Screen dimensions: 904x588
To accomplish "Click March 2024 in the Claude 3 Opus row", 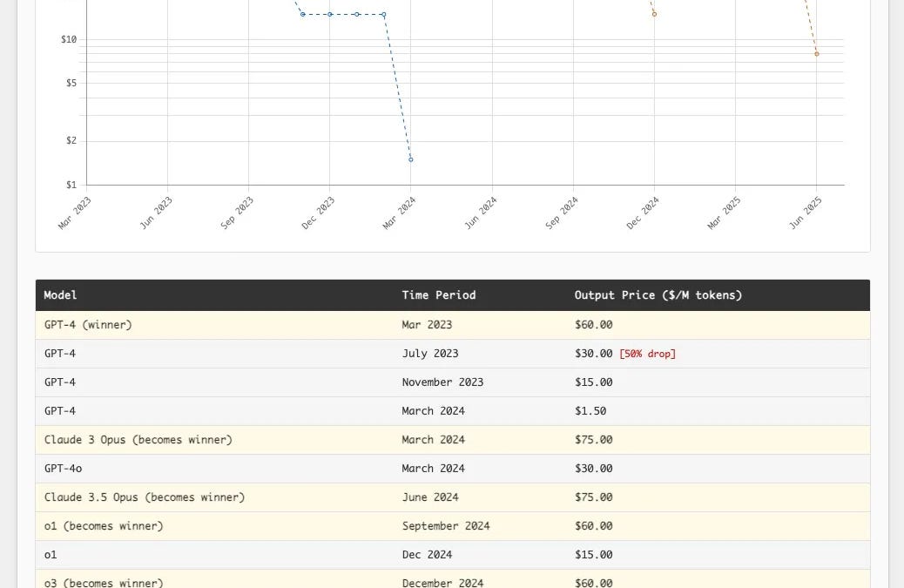I will click(434, 440).
